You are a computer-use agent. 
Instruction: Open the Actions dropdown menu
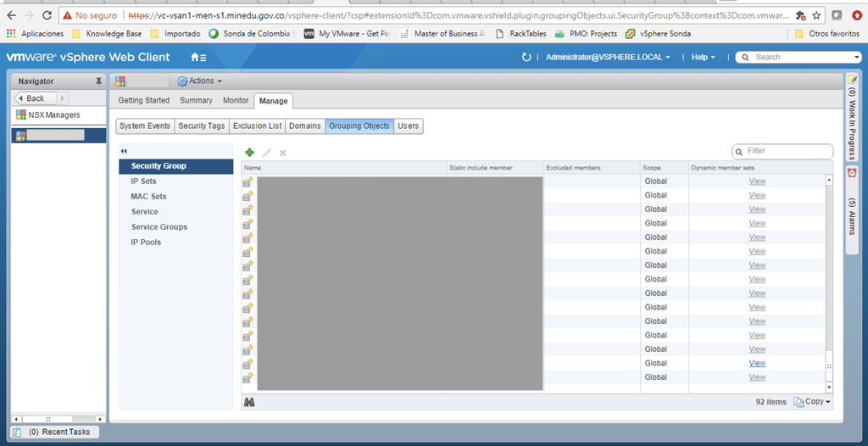tap(200, 81)
